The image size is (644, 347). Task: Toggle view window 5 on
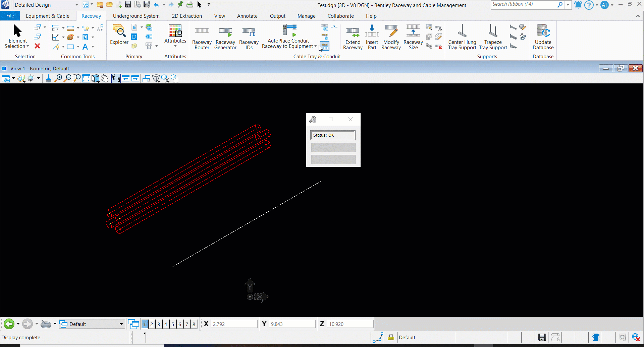(173, 324)
